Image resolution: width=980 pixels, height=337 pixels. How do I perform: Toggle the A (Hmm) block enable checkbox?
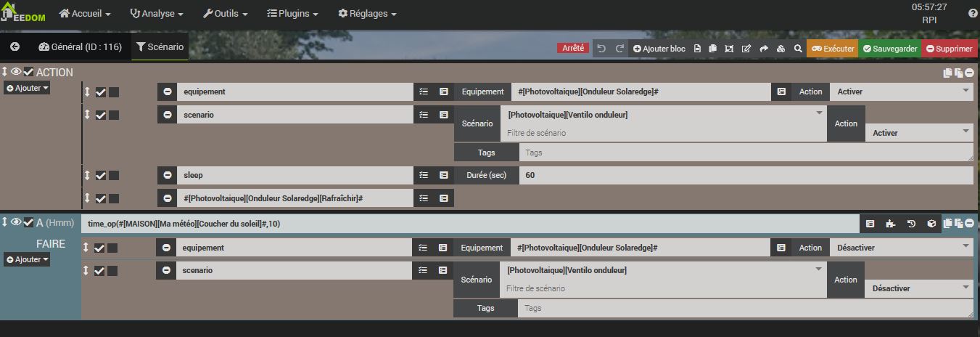click(x=28, y=222)
